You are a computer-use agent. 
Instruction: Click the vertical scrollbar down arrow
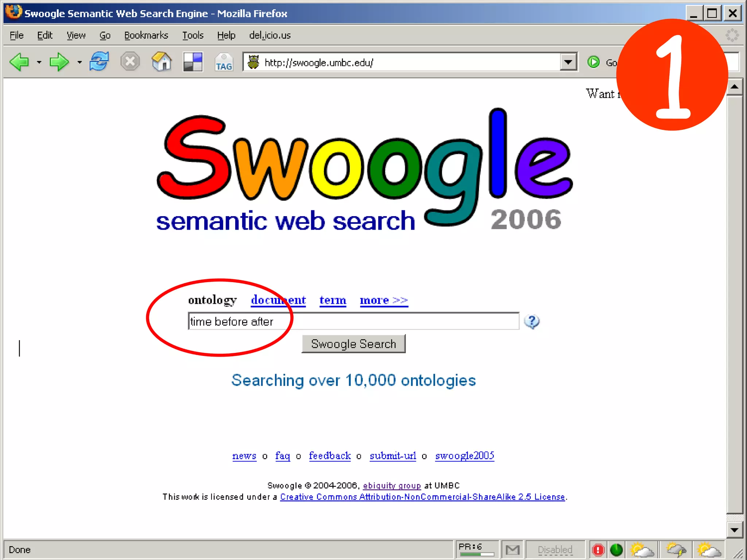[x=734, y=530]
